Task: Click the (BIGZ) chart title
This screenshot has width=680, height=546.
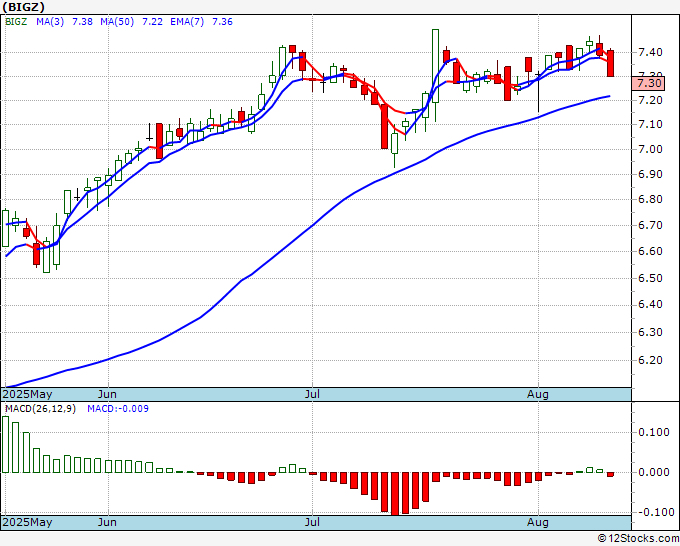Action: (x=23, y=7)
